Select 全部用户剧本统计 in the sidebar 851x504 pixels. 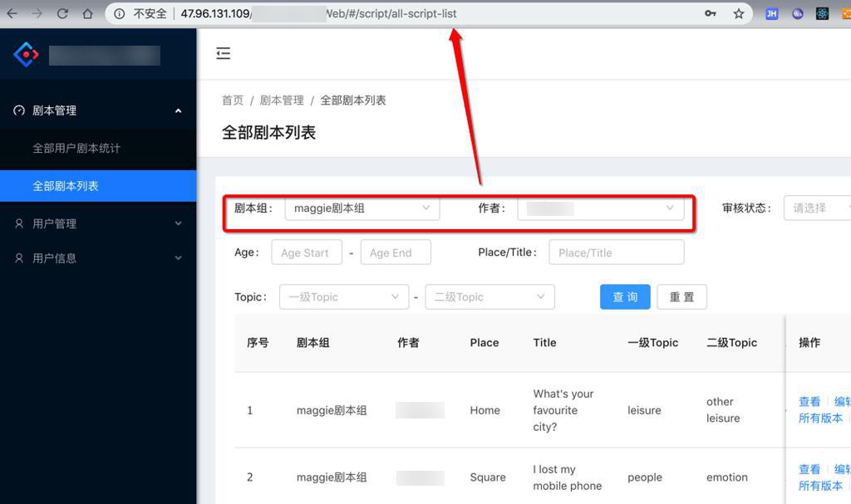point(76,148)
